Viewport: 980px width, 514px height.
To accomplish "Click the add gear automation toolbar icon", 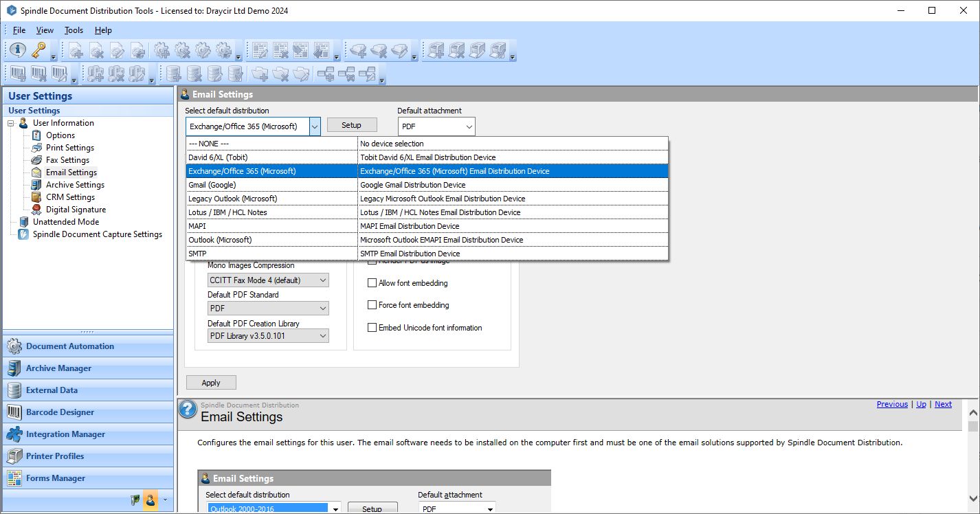I will point(162,50).
